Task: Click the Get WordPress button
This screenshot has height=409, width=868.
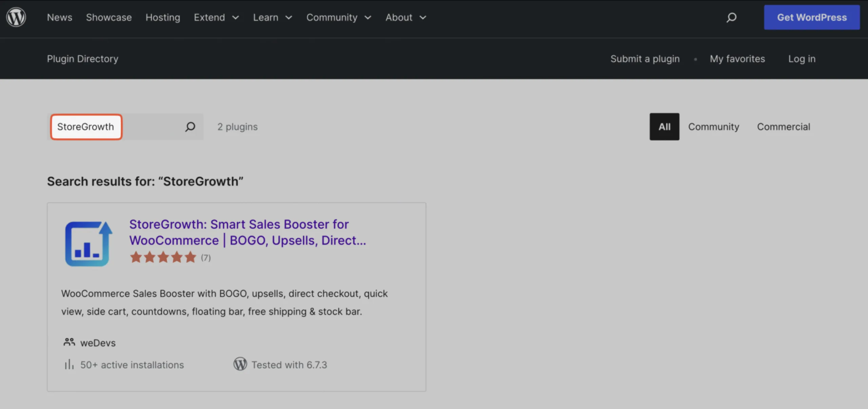Action: [812, 17]
